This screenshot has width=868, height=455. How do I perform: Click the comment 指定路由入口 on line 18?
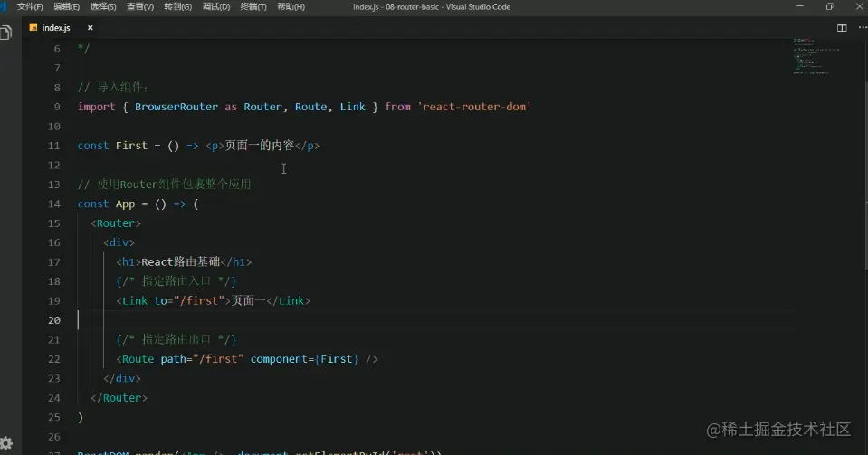[x=176, y=281]
